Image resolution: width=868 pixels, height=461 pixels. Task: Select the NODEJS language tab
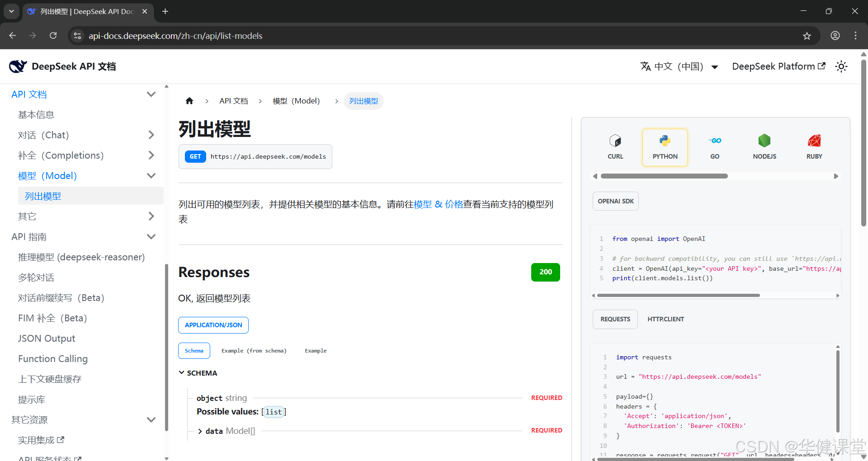[764, 147]
